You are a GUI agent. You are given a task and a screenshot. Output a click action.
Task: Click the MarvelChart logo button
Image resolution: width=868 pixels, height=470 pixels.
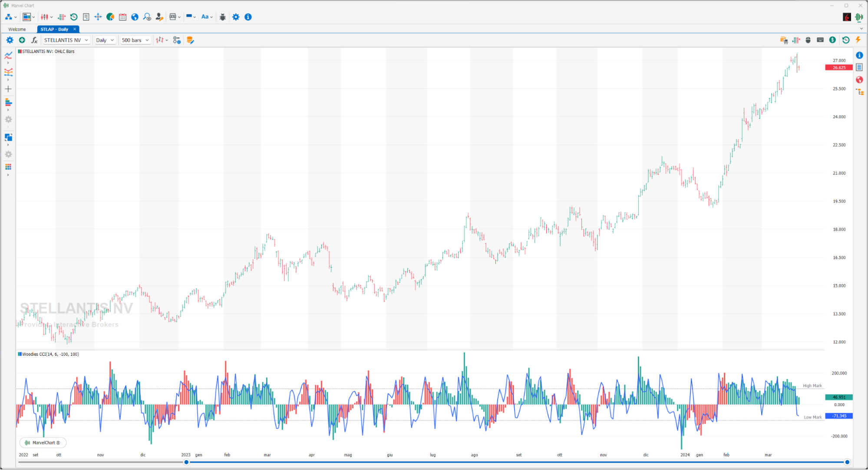pos(43,443)
